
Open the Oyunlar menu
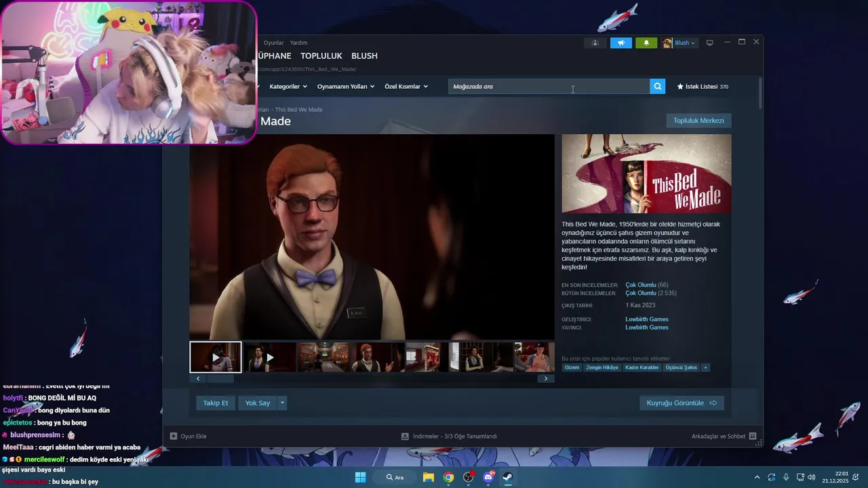coord(274,43)
